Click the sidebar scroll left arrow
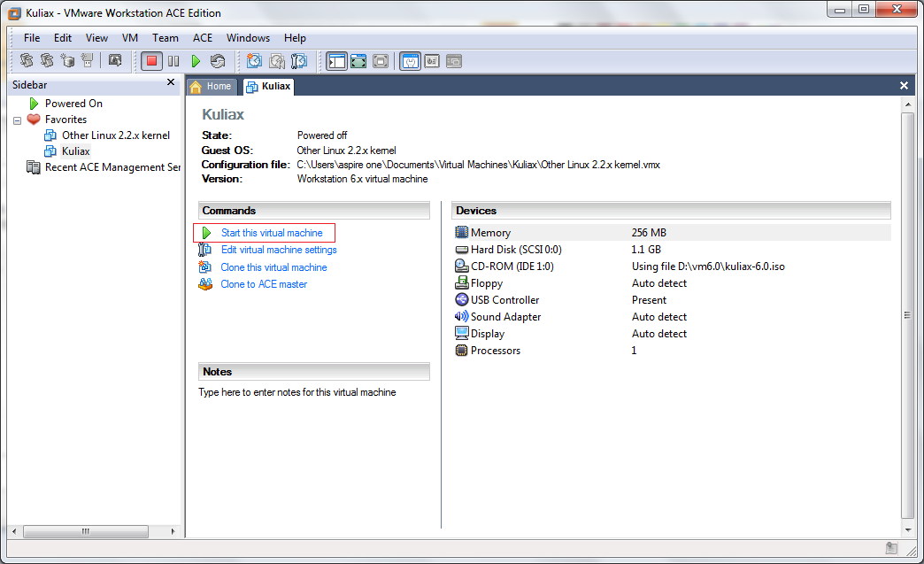The height and width of the screenshot is (564, 924). coord(14,531)
